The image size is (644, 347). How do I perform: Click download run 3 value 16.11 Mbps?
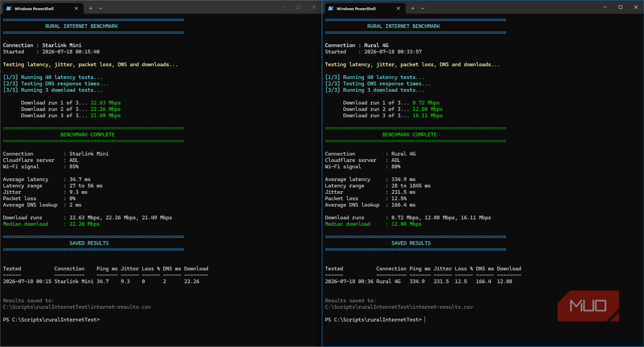click(428, 115)
